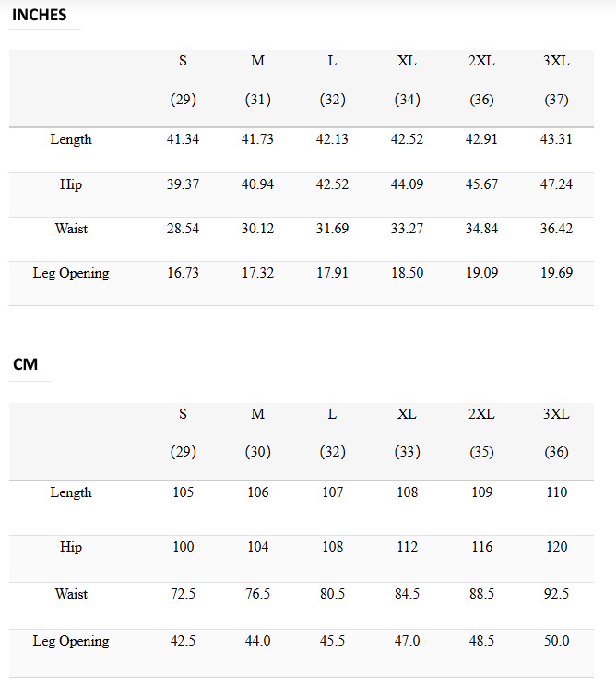Click the Length row label in inches table
Screen dimensions: 616x688
(x=71, y=139)
